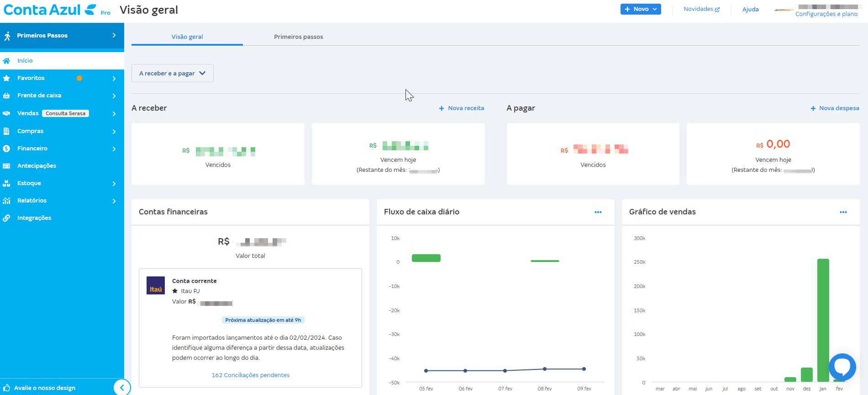The height and width of the screenshot is (395, 868).
Task: Click the plus icon beside Nova despesa
Action: tap(813, 108)
